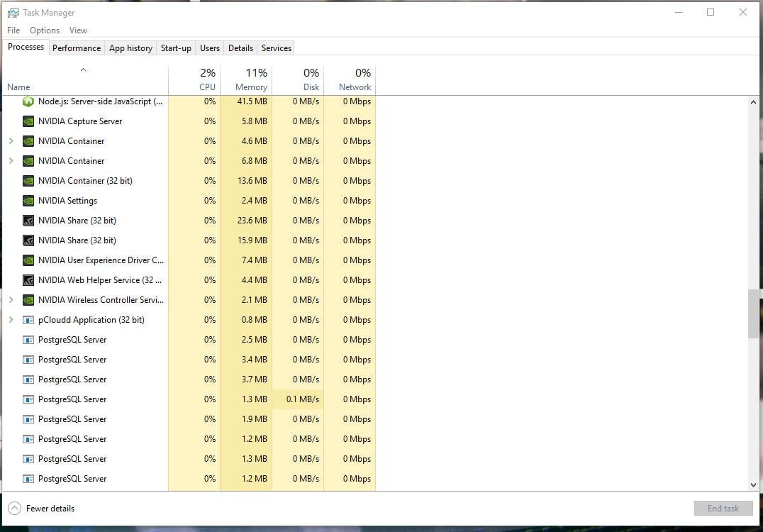
Task: Click the End task button
Action: (723, 508)
